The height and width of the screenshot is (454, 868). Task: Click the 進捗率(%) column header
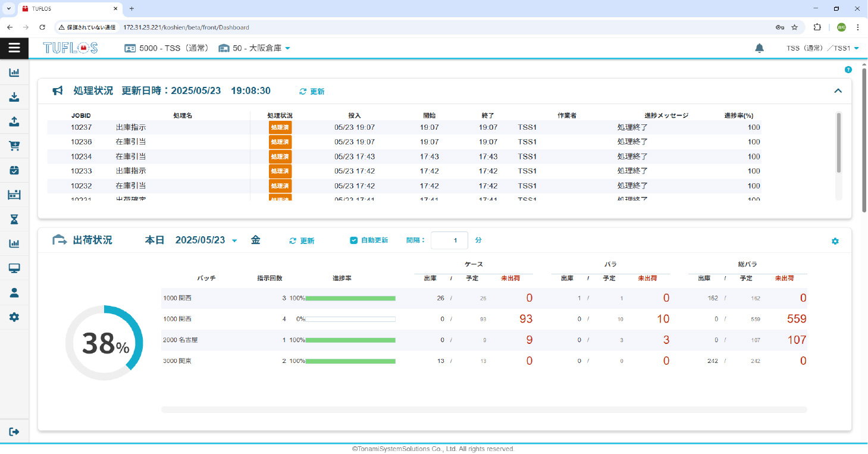tap(738, 115)
